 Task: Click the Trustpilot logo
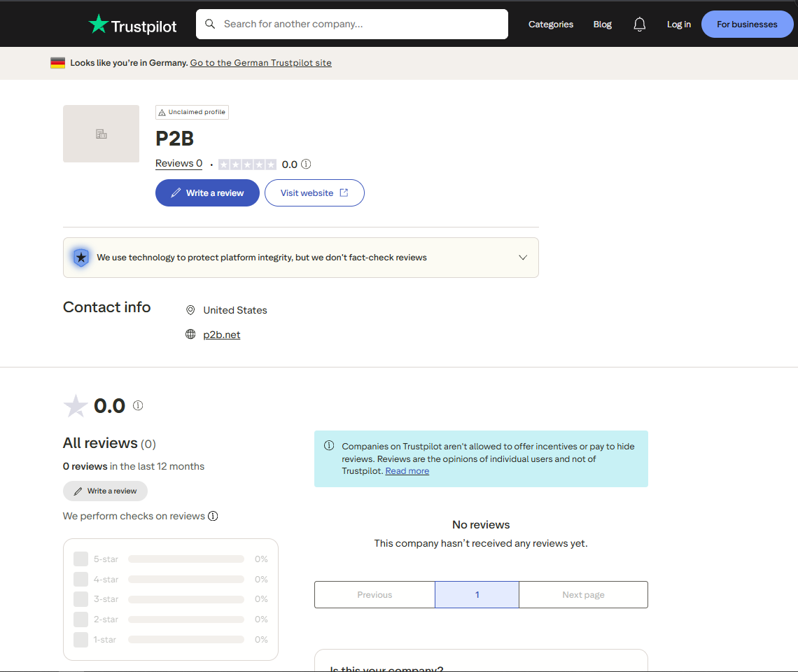point(132,24)
